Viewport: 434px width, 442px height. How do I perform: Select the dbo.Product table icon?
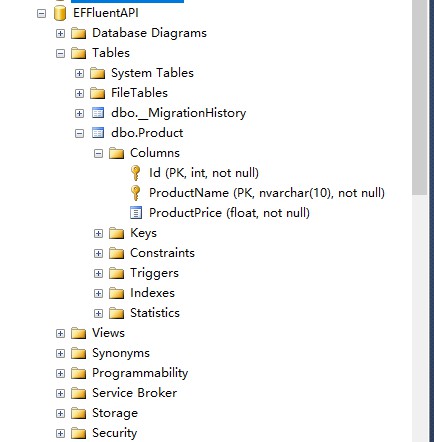[98, 133]
